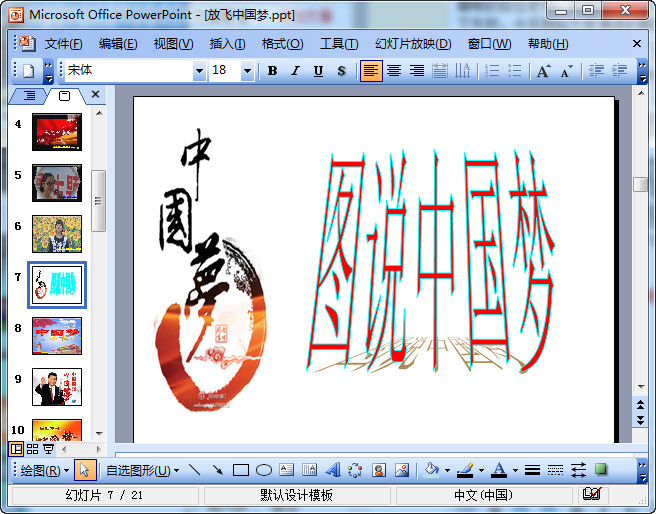Increase indent level
This screenshot has height=514, width=656.
point(619,71)
